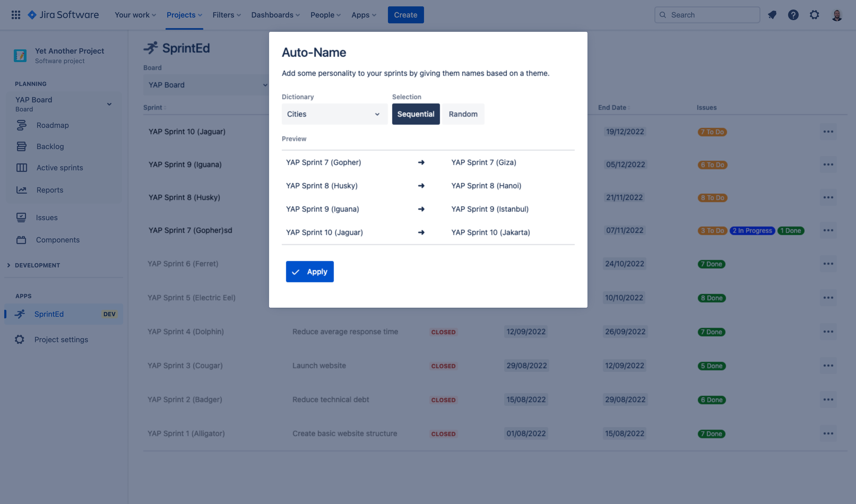Open the Cities dictionary dropdown

point(334,114)
